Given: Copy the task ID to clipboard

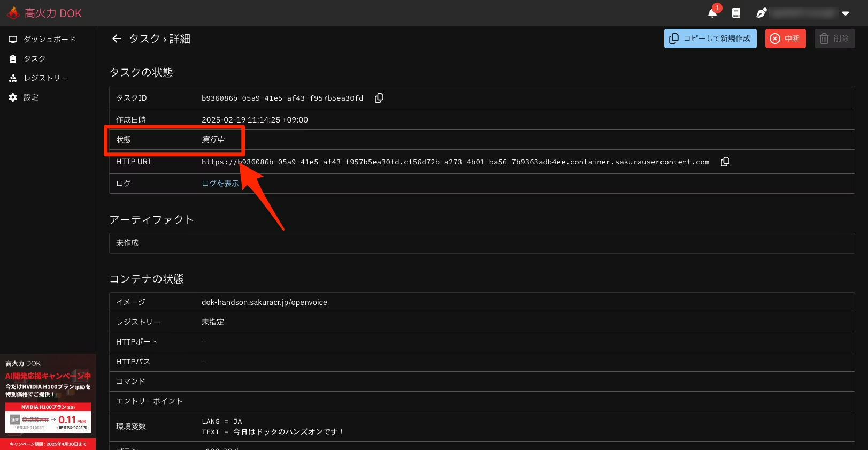Looking at the screenshot, I should 379,98.
